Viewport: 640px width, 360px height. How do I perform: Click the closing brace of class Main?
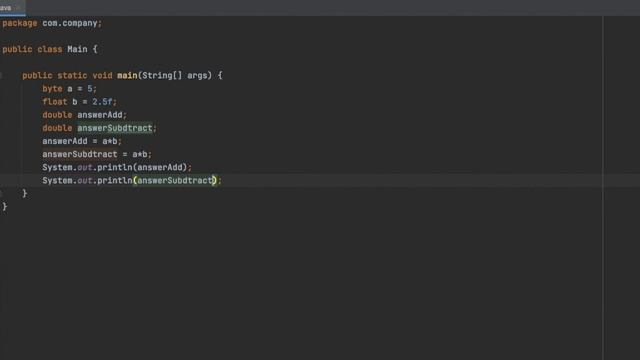coord(4,207)
